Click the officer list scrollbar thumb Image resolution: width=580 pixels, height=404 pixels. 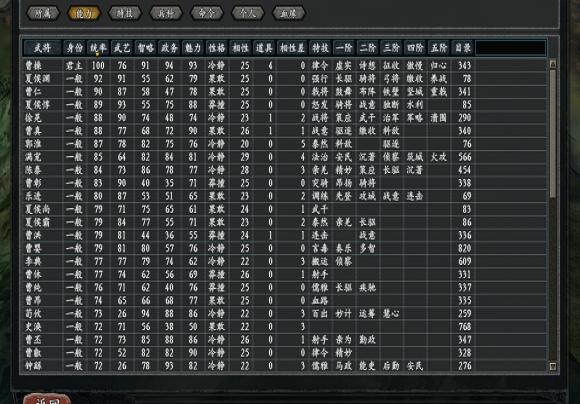[x=553, y=133]
